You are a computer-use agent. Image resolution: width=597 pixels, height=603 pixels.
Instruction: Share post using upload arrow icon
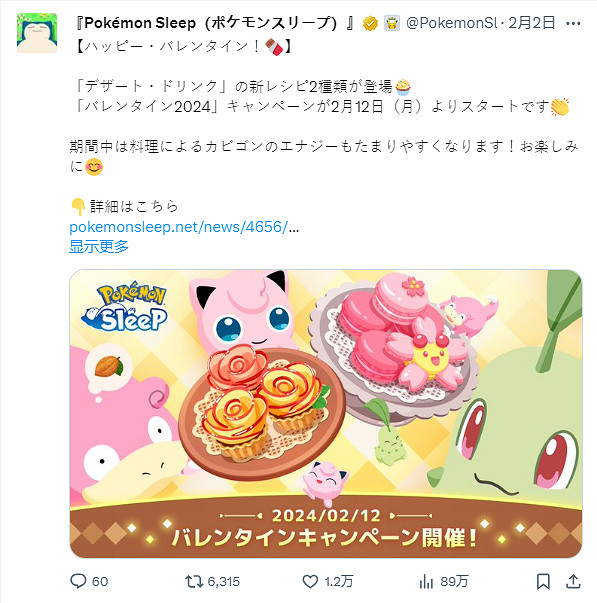pos(573,581)
